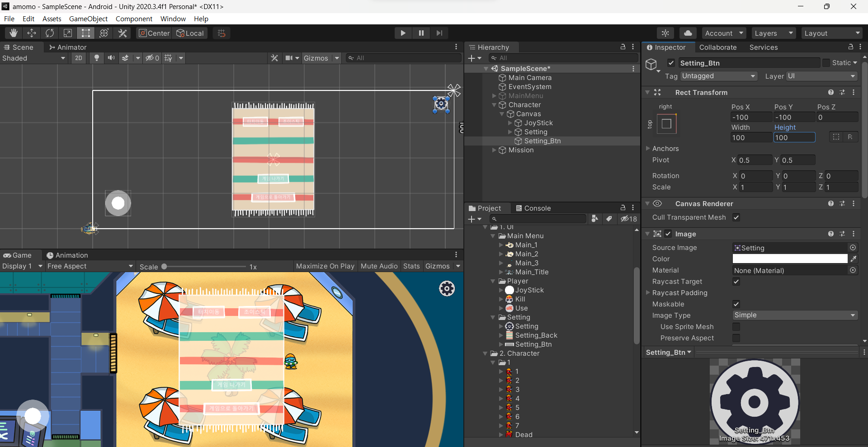Open the GameObject menu

click(88, 19)
